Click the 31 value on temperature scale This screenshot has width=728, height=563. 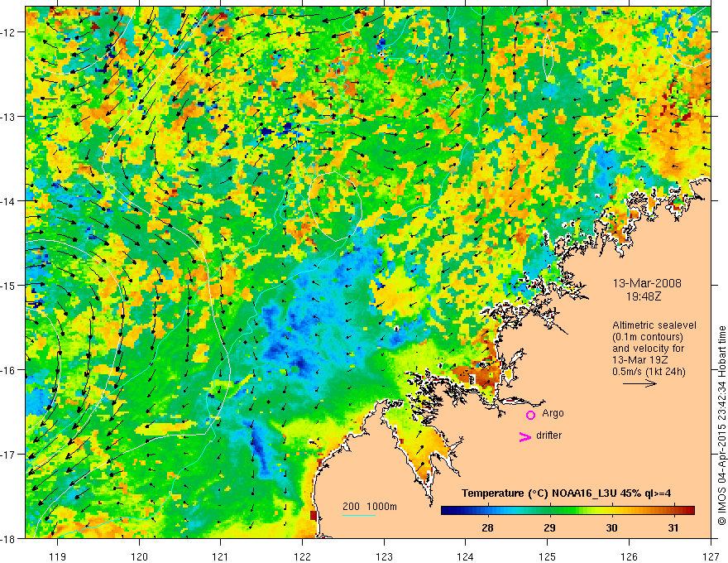tap(673, 527)
